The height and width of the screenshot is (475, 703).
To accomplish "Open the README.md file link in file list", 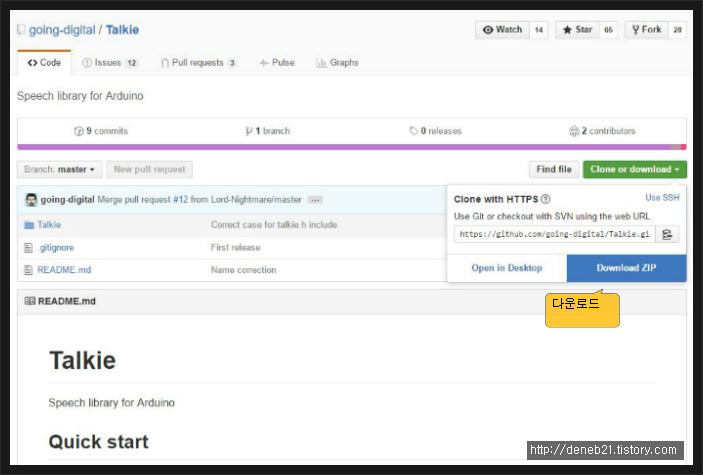I will 64,270.
